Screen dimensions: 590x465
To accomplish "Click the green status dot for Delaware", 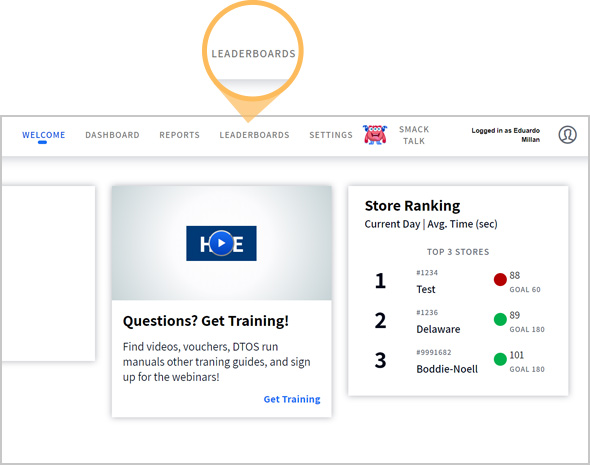I will [x=500, y=319].
